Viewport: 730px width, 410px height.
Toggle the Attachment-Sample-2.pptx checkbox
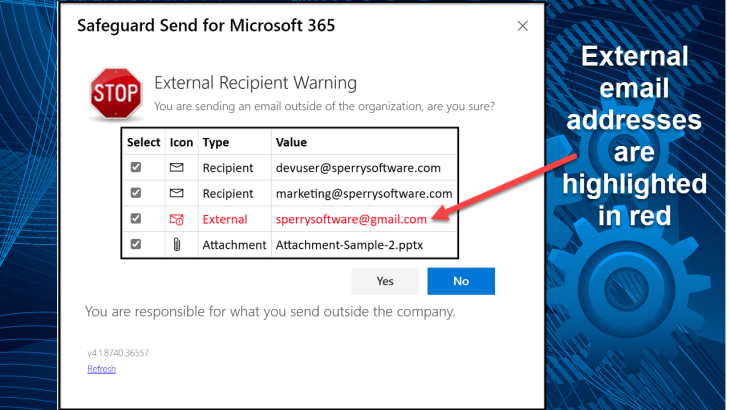click(x=136, y=245)
